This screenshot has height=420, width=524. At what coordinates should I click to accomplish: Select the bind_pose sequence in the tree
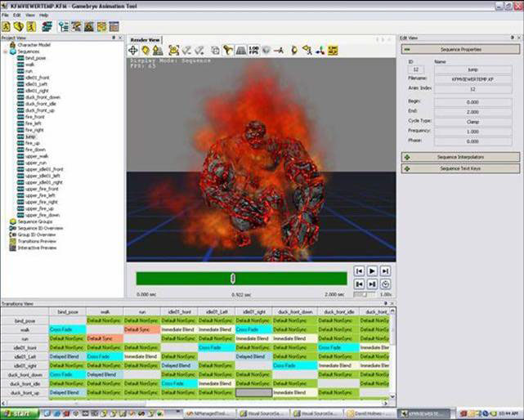tap(35, 58)
